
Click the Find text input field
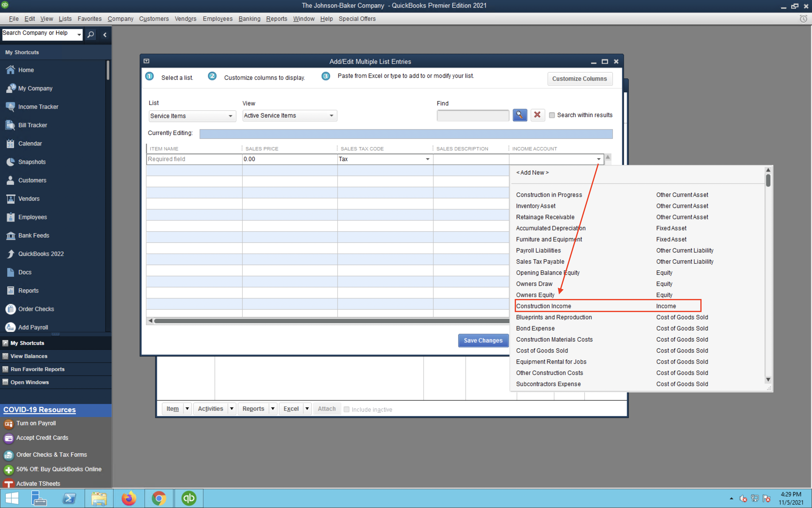tap(473, 115)
